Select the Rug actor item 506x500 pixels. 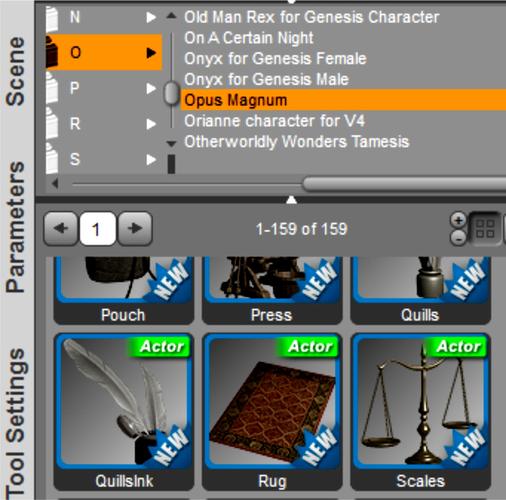point(272,412)
